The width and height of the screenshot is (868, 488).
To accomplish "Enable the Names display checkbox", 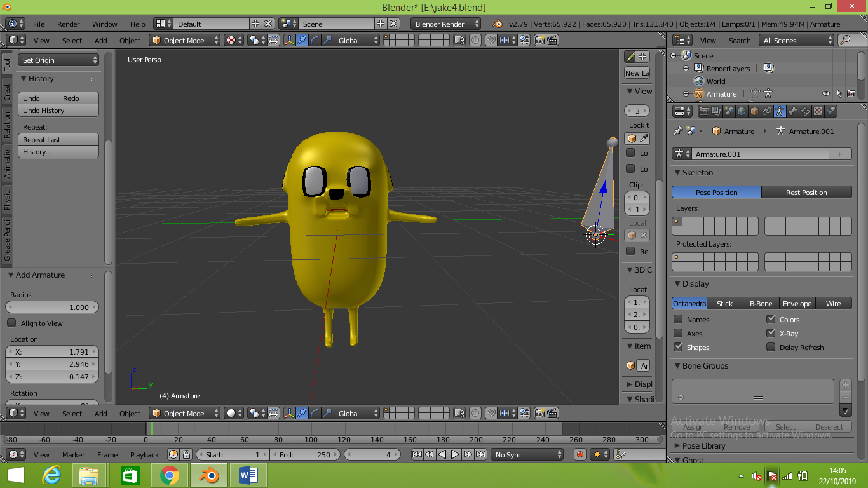I will 678,319.
